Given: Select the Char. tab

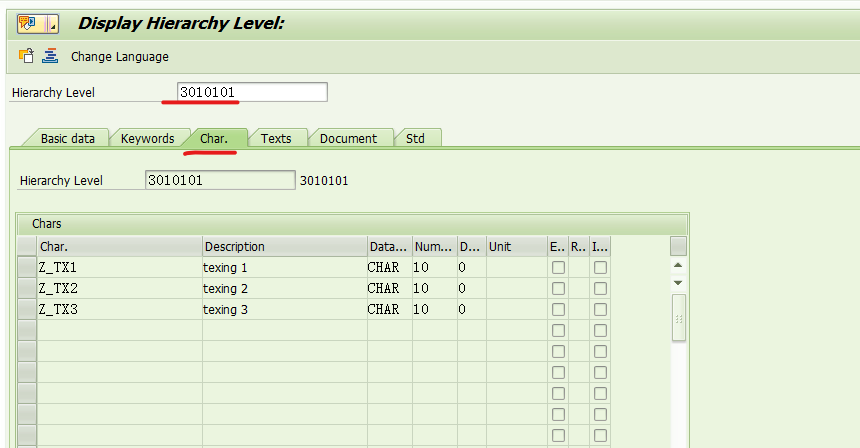Looking at the screenshot, I should pos(214,138).
